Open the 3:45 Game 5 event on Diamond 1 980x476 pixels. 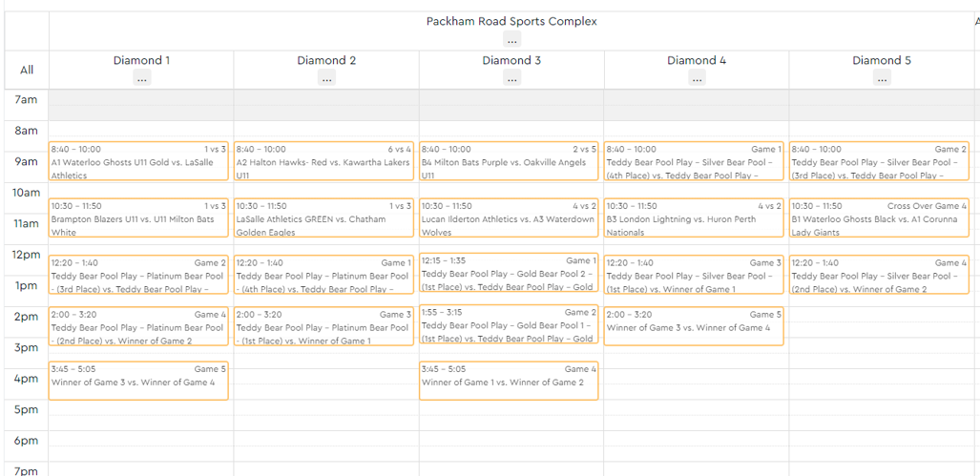(x=138, y=381)
